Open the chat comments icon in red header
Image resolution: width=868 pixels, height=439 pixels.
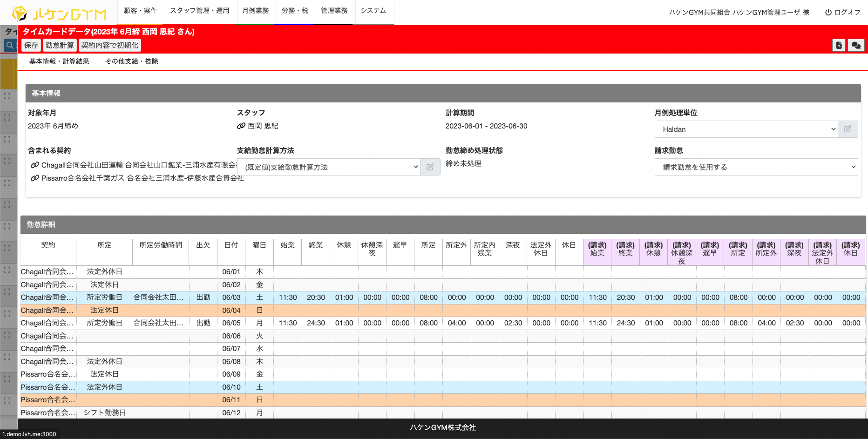(x=856, y=45)
